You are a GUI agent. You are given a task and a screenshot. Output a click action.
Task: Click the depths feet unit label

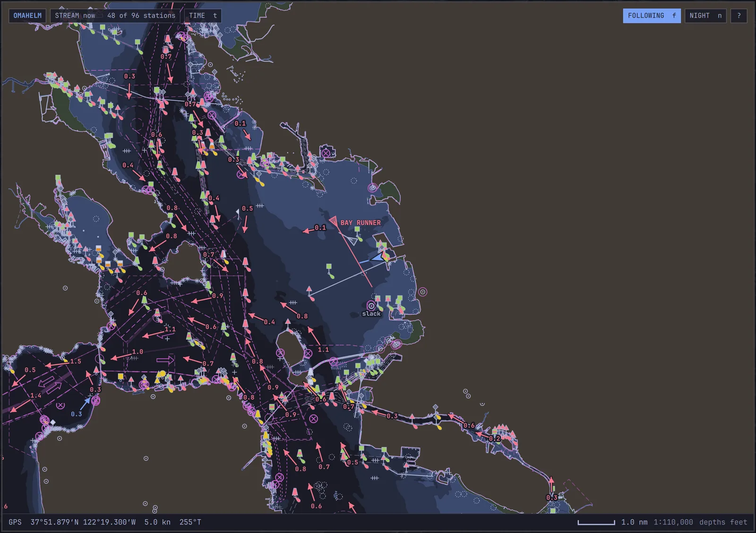click(723, 522)
